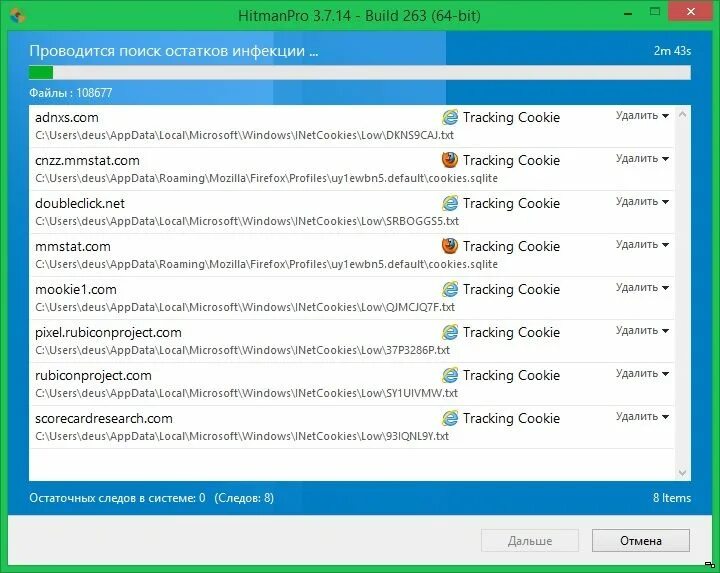Click Internet Explorer icon in the rubiconproject.com row
Image resolution: width=720 pixels, height=573 pixels.
[450, 375]
